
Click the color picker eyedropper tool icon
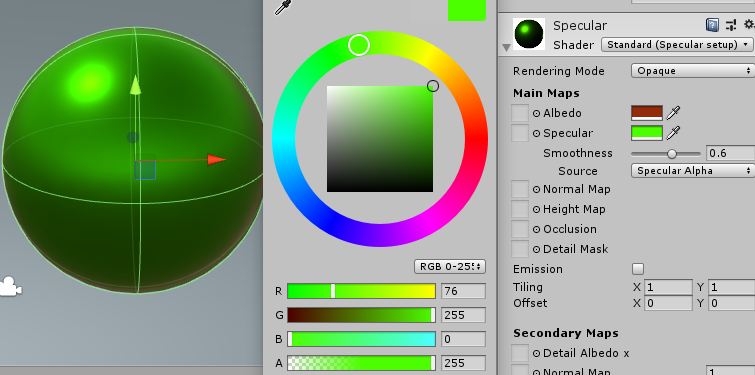coord(283,7)
